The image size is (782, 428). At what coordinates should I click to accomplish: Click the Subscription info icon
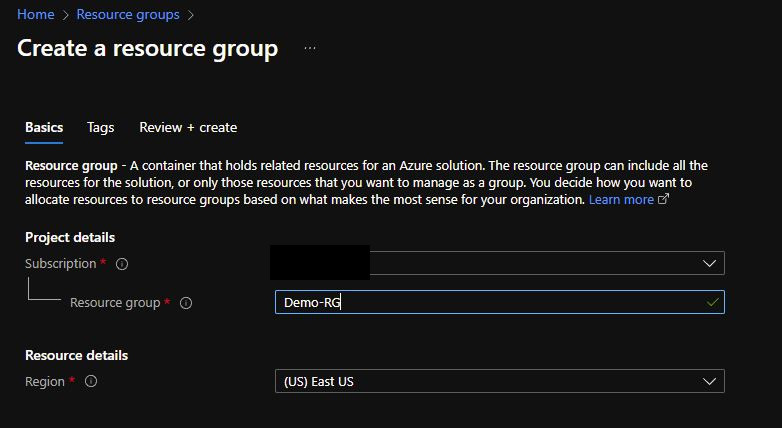point(122,264)
